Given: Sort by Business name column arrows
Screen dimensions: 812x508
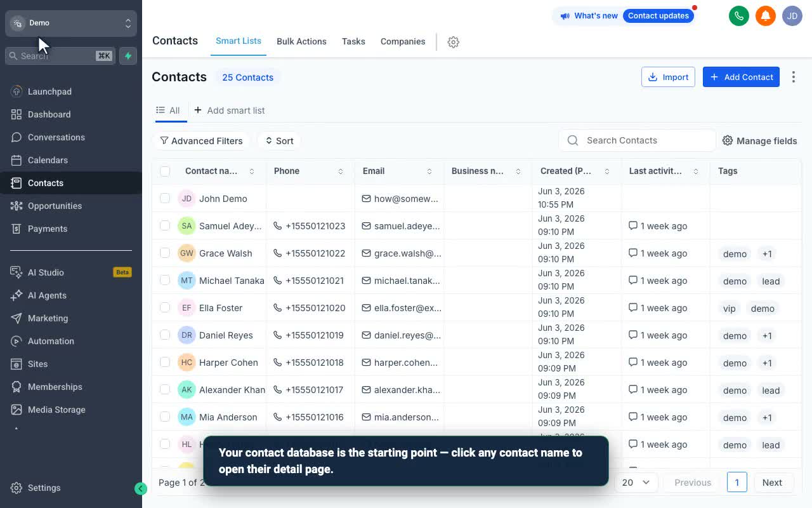Looking at the screenshot, I should [x=518, y=171].
